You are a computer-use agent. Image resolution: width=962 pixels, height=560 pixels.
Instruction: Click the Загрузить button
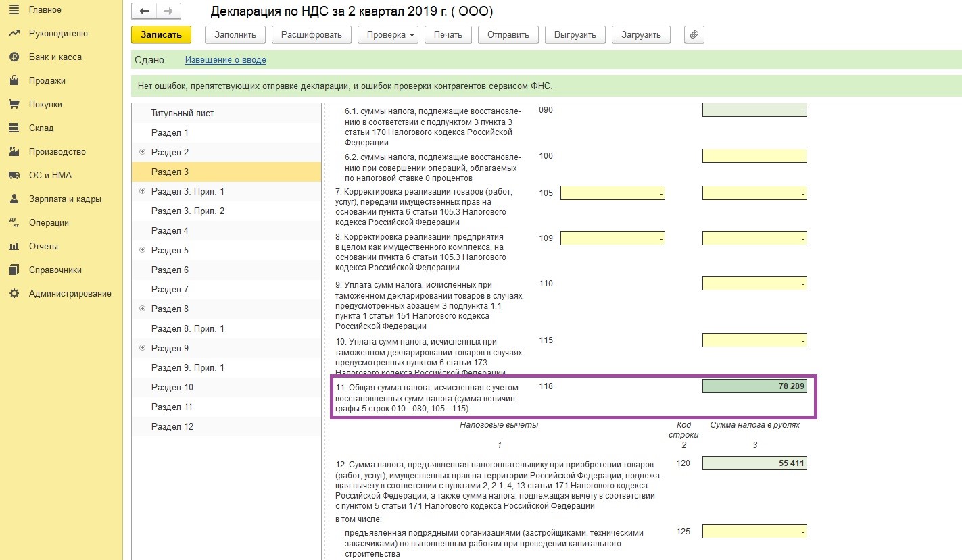click(642, 34)
